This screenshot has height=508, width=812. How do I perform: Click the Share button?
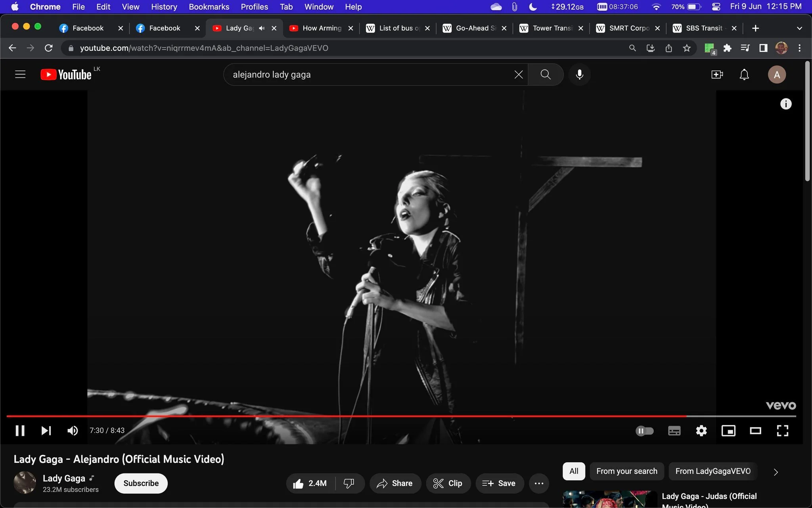(395, 483)
